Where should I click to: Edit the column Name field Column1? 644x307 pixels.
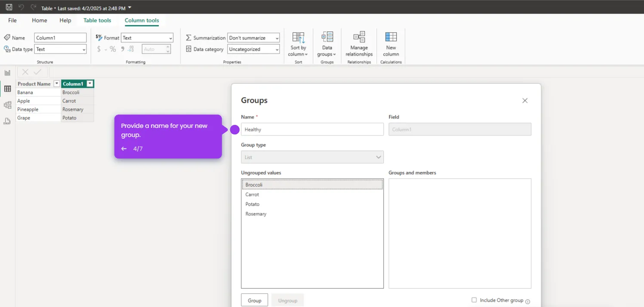[x=60, y=38]
